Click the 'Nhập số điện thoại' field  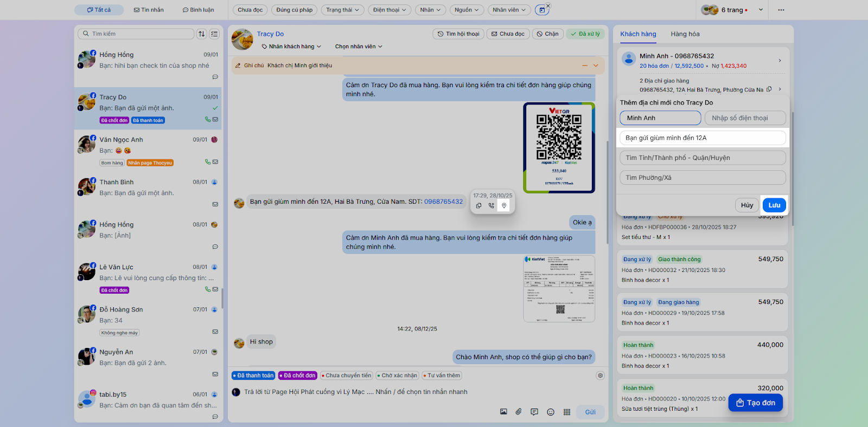click(744, 118)
